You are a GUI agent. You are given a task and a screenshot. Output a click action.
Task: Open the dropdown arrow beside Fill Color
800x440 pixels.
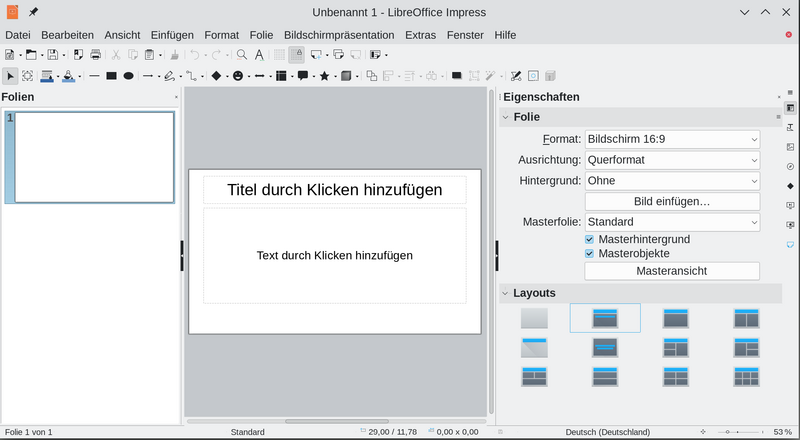point(80,77)
